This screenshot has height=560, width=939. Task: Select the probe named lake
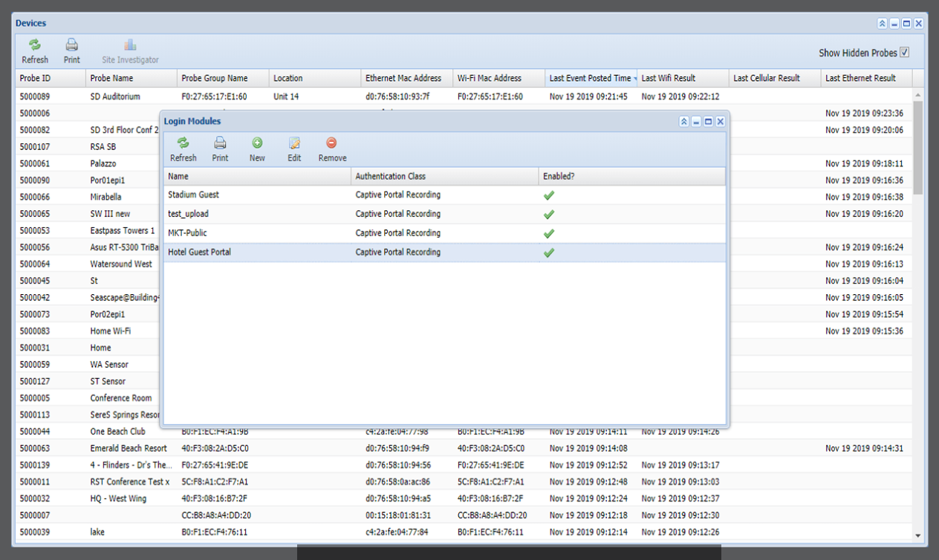(464, 532)
